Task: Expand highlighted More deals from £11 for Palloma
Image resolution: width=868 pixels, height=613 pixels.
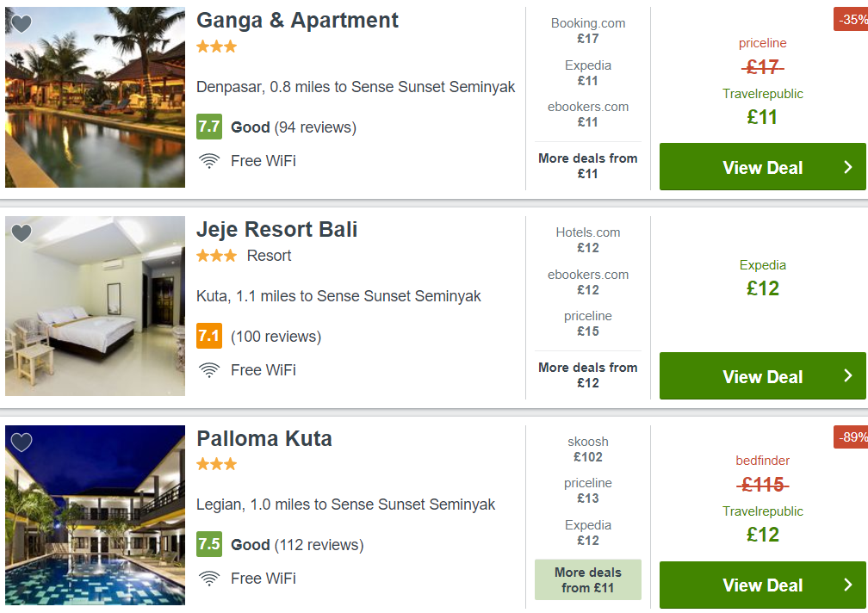Action: (x=588, y=579)
